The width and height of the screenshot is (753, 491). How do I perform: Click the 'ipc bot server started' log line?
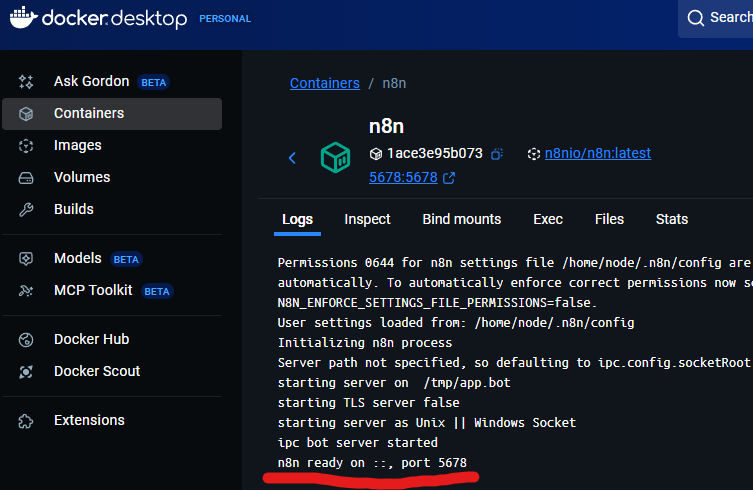coord(358,442)
